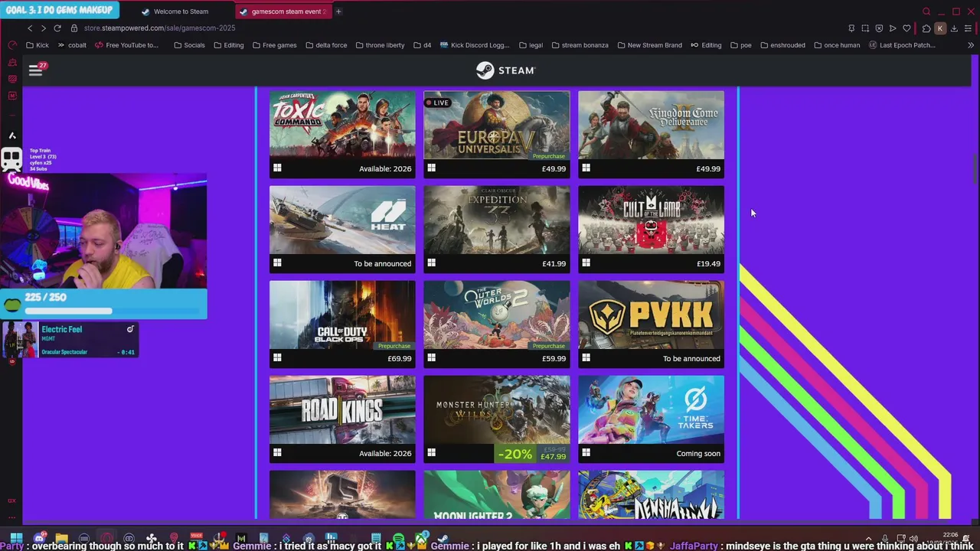980x551 pixels.
Task: Select the gamescom steam event tab
Action: click(x=282, y=11)
